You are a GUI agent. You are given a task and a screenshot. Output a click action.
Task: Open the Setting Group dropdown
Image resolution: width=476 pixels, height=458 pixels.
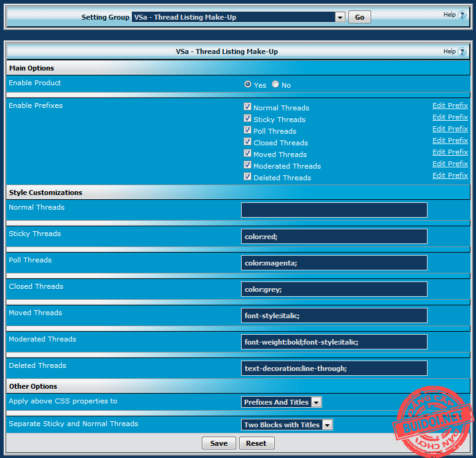pyautogui.click(x=239, y=17)
